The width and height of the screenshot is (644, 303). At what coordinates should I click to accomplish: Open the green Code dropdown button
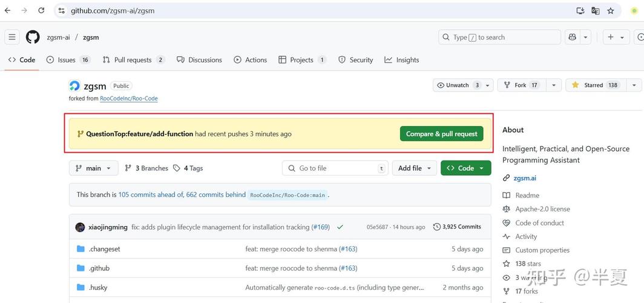click(x=466, y=168)
